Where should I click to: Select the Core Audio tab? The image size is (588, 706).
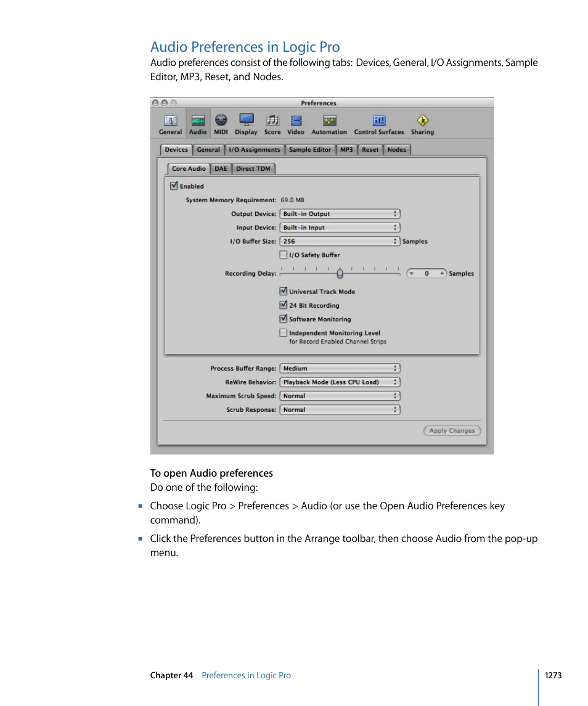189,168
